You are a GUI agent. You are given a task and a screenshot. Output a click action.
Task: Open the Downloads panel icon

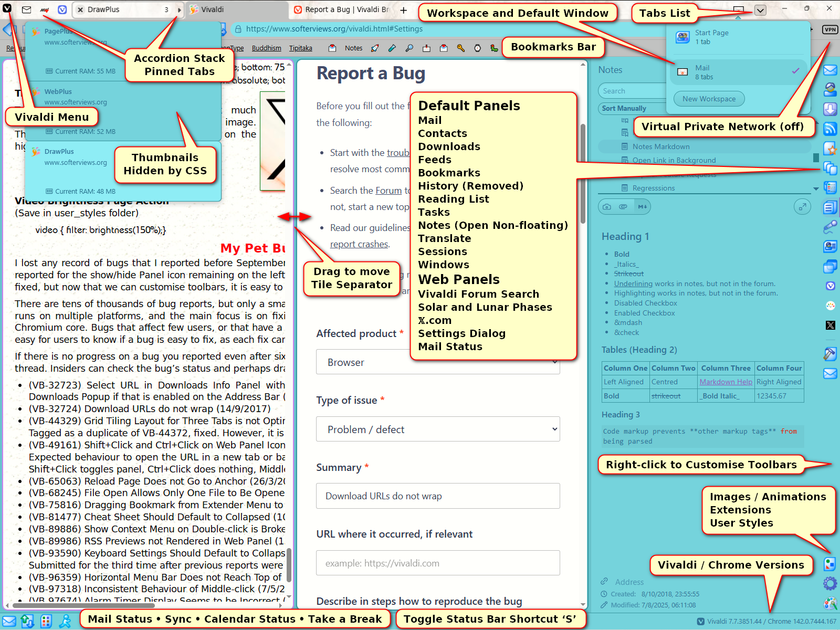point(830,109)
